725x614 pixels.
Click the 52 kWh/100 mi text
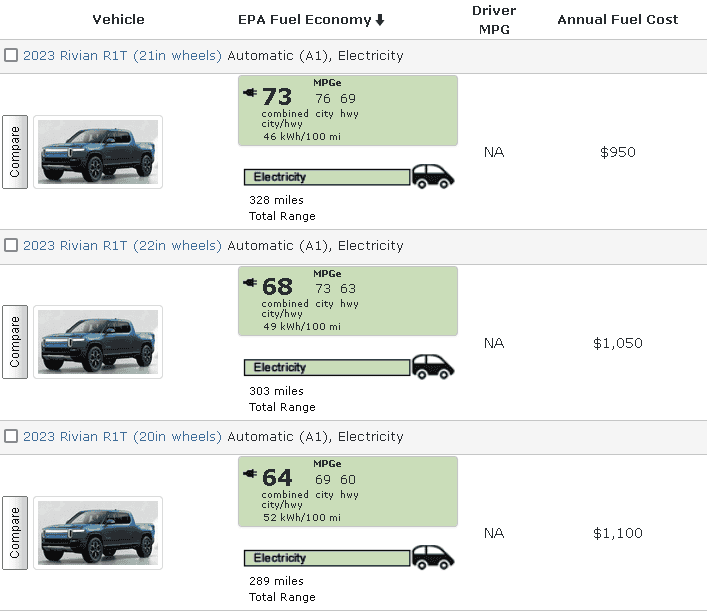coord(302,517)
